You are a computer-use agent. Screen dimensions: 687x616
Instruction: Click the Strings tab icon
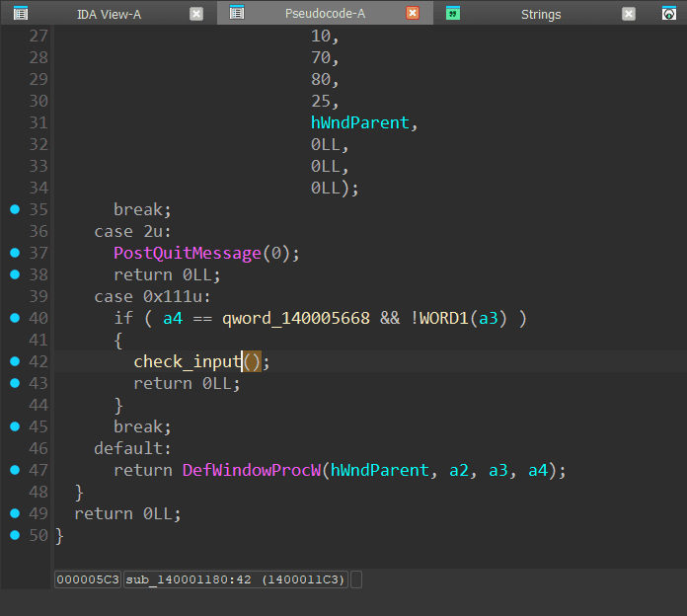click(453, 14)
